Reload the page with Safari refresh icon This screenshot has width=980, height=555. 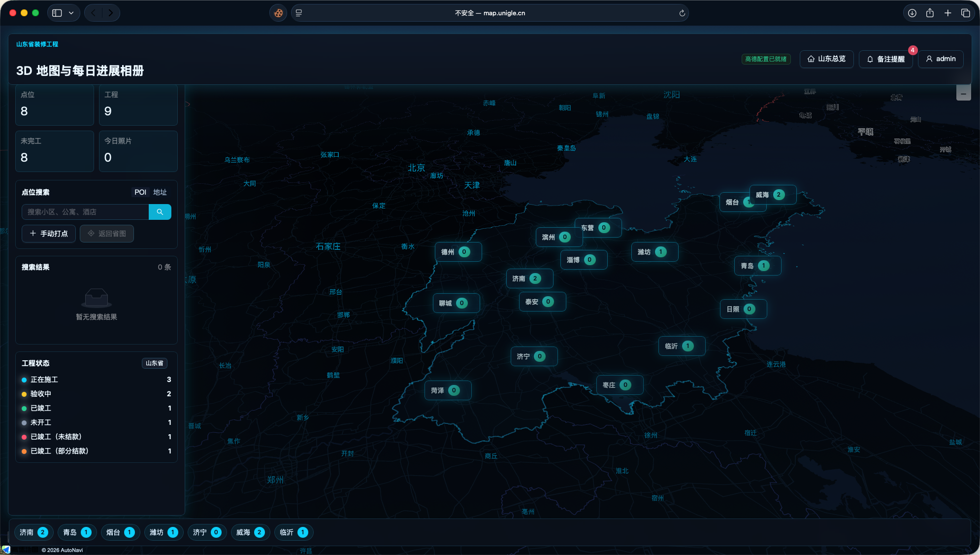(682, 13)
